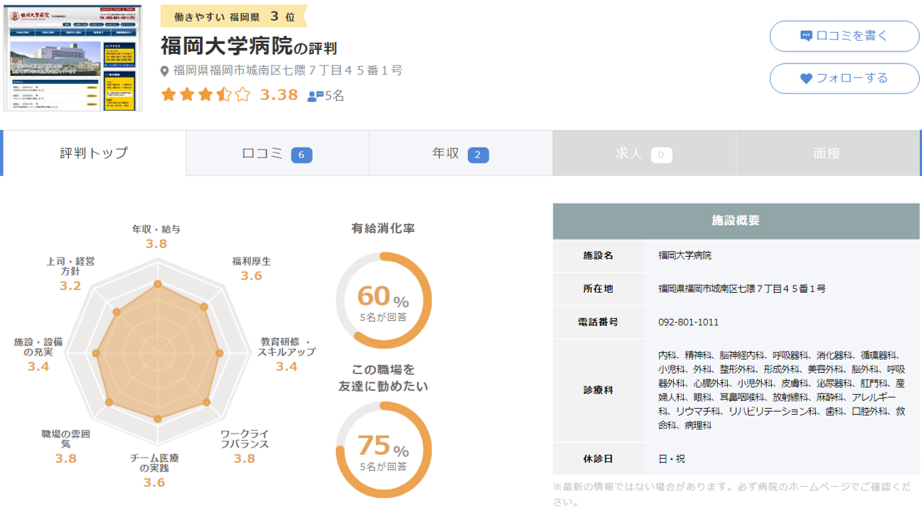
Task: Select the heart icon in フォローする
Action: tap(806, 78)
